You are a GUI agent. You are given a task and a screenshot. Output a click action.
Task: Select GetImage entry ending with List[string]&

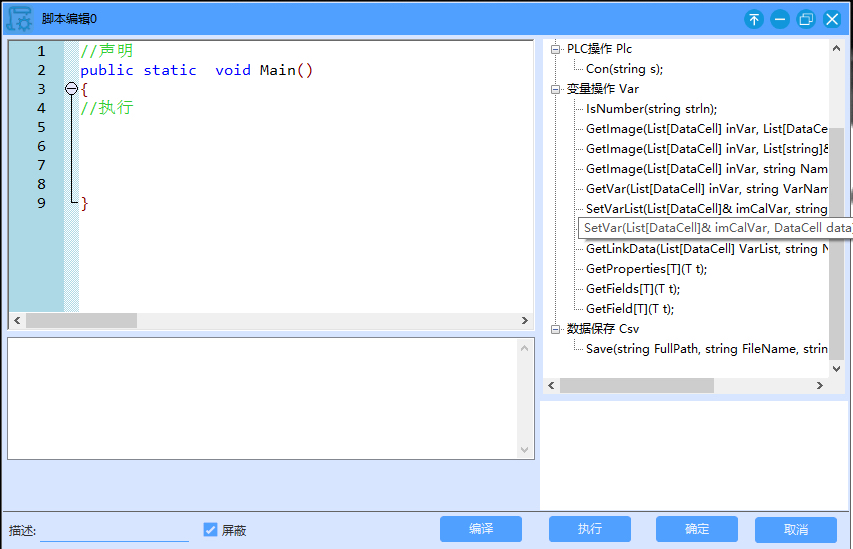(707, 149)
